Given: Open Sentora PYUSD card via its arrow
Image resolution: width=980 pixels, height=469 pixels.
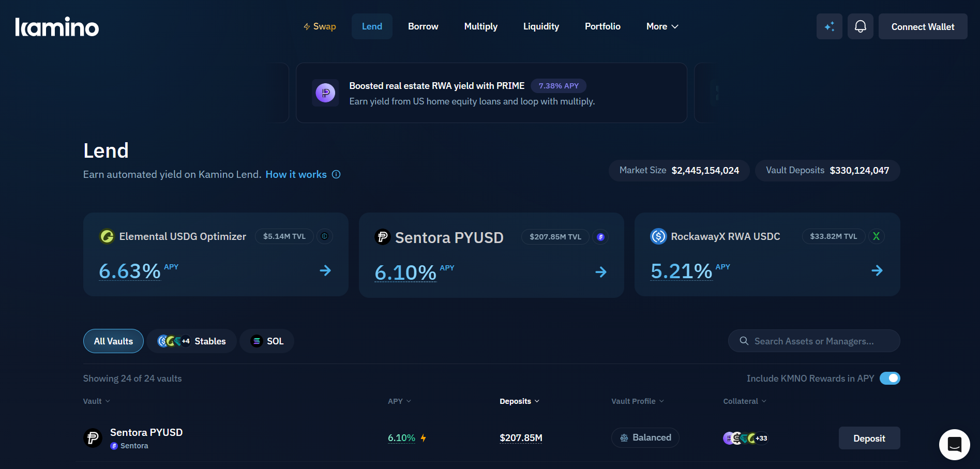Looking at the screenshot, I should (601, 272).
